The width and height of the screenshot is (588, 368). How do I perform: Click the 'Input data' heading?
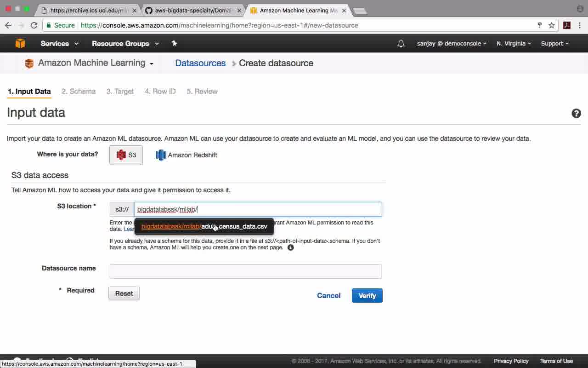pos(36,113)
